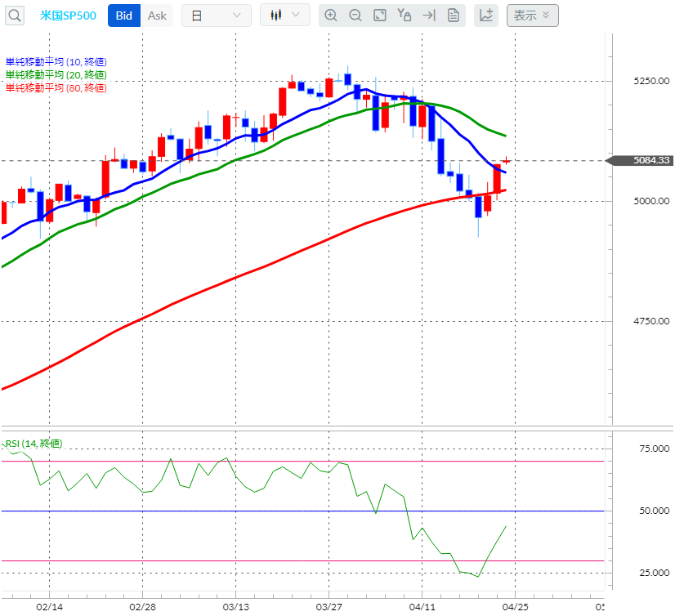Viewport: 675px width, 616px height.
Task: Expand the 表示 display menu
Action: (532, 15)
